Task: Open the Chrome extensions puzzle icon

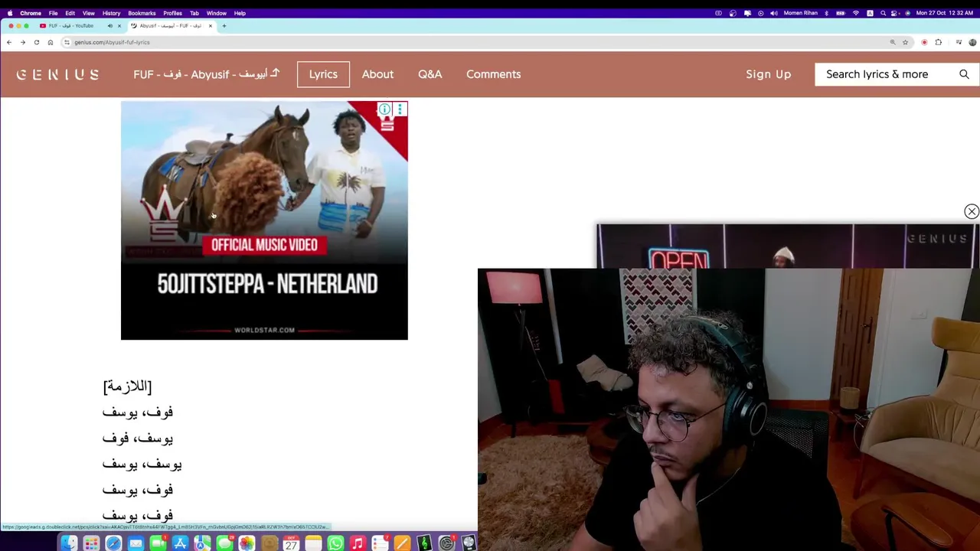Action: click(939, 42)
